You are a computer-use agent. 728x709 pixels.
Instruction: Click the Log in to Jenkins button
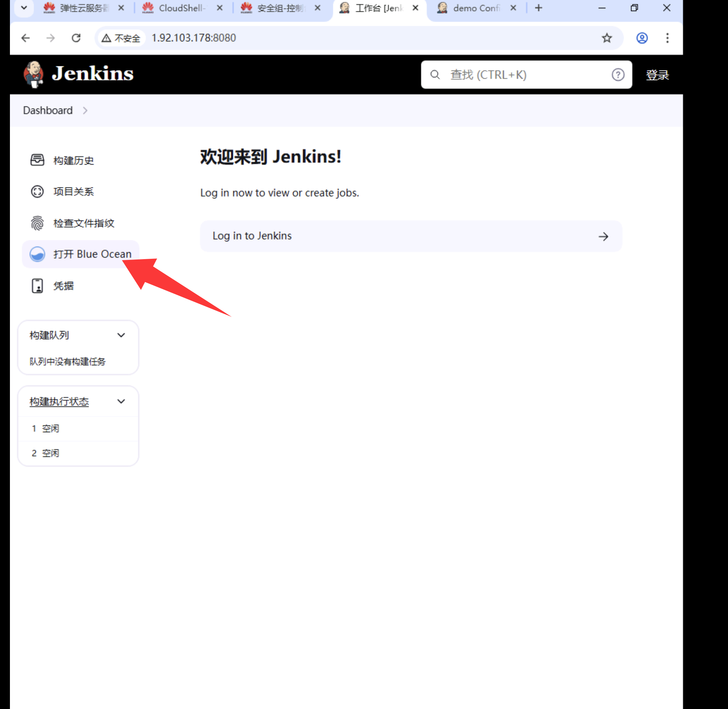(x=411, y=236)
